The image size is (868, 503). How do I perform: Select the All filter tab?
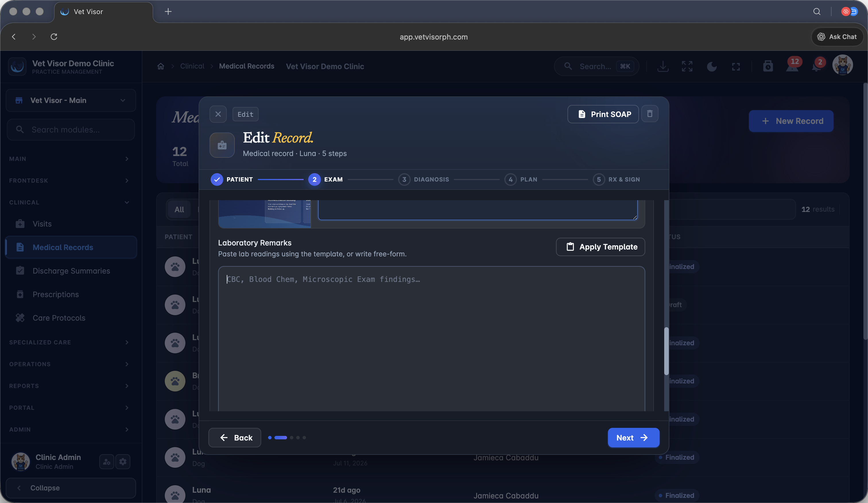179,210
